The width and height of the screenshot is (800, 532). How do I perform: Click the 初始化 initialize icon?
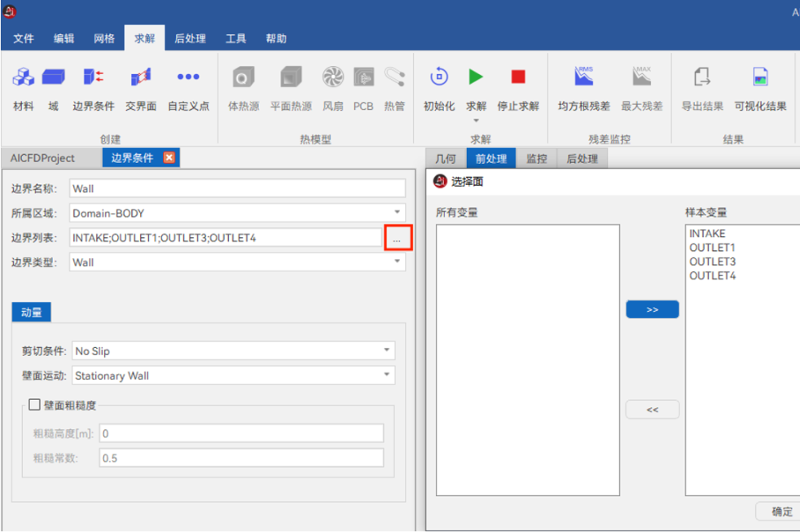[439, 77]
